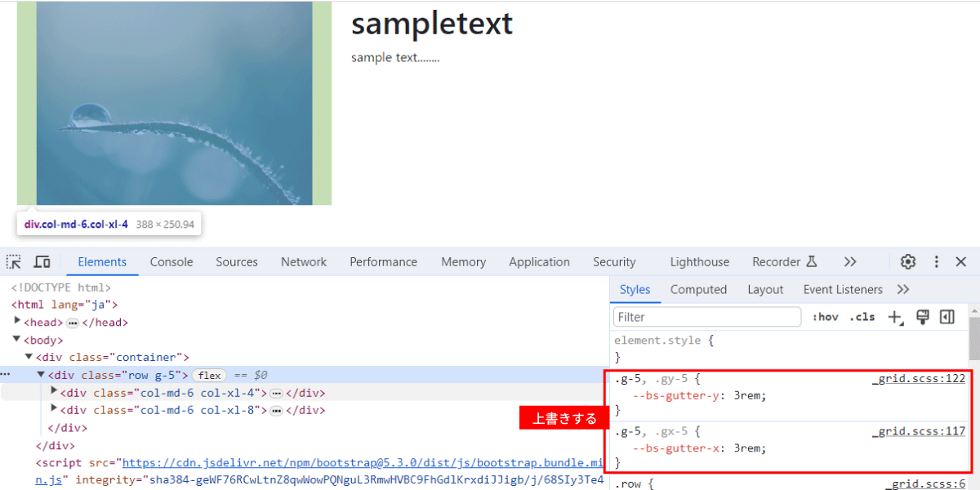
Task: Open the Layout tab
Action: pyautogui.click(x=765, y=290)
